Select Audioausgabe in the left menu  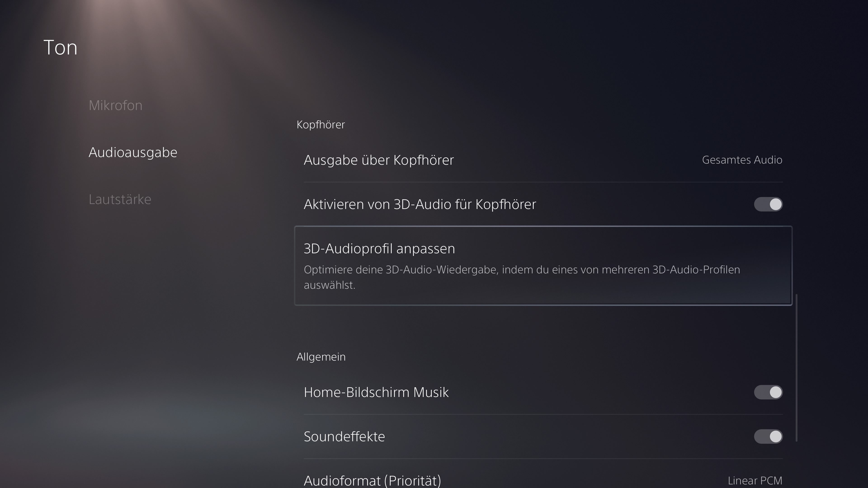(x=133, y=152)
